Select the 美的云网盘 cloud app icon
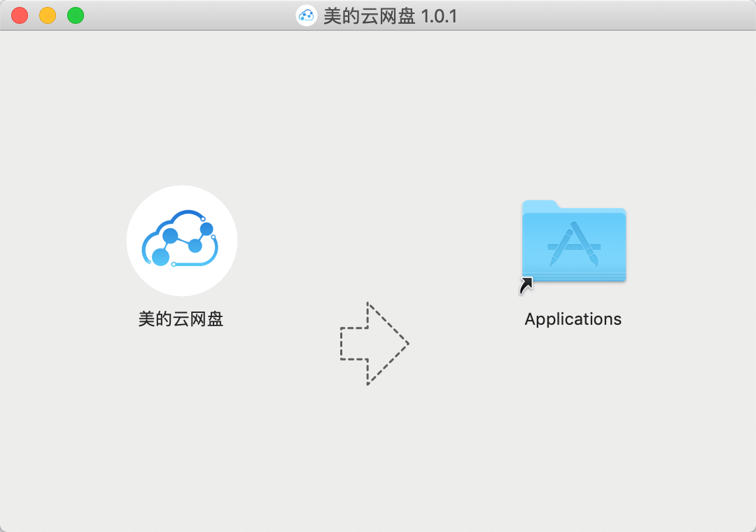This screenshot has width=756, height=532. click(x=181, y=241)
